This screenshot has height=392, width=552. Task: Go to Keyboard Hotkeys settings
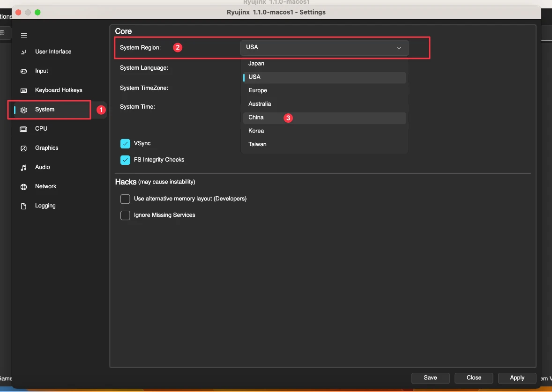pos(59,90)
